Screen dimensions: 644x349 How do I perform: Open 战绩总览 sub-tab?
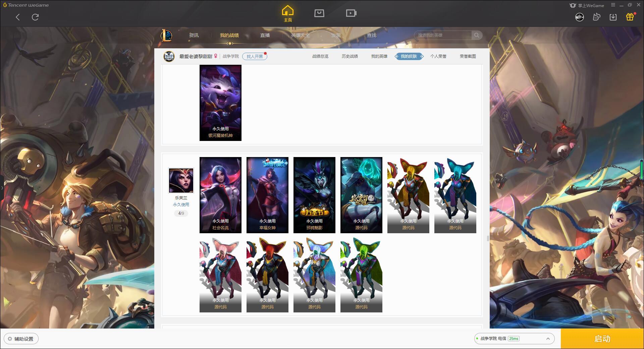tap(320, 56)
